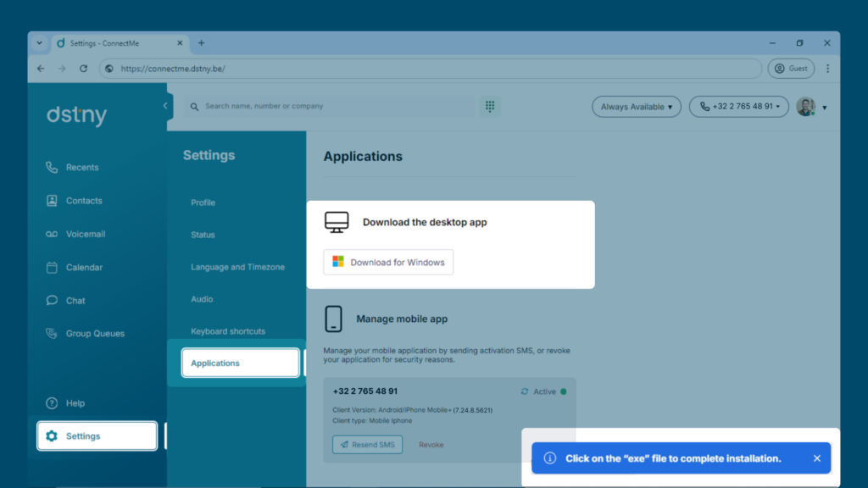The width and height of the screenshot is (868, 488).
Task: Click the Help question mark icon
Action: click(52, 402)
